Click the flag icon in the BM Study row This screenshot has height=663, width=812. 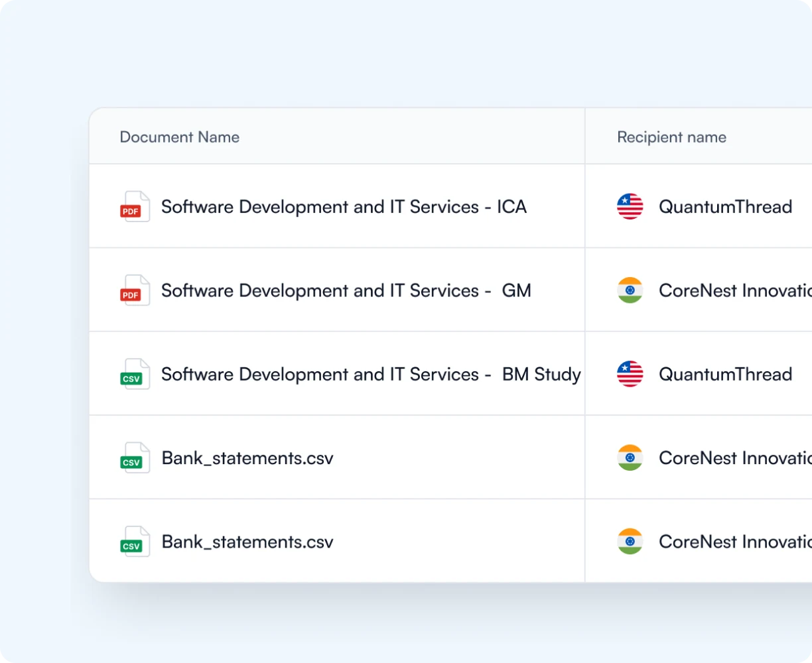click(x=630, y=374)
